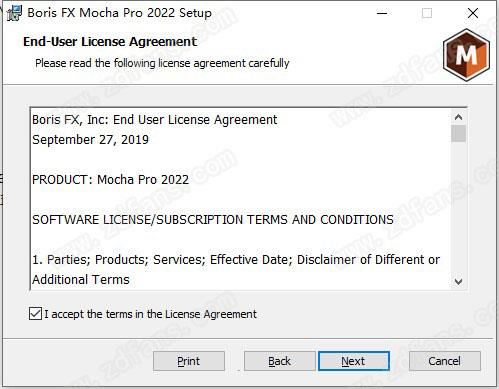
Task: Close the Mocha Pro 2022 Setup dialog
Action: click(473, 13)
